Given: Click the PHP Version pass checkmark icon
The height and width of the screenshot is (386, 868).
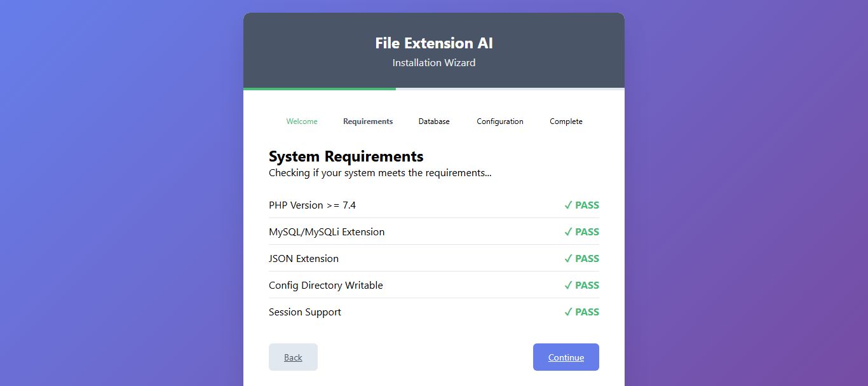Looking at the screenshot, I should 569,205.
